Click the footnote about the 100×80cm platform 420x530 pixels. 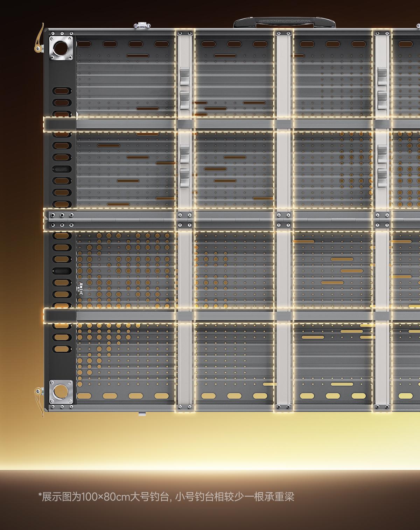(166, 496)
